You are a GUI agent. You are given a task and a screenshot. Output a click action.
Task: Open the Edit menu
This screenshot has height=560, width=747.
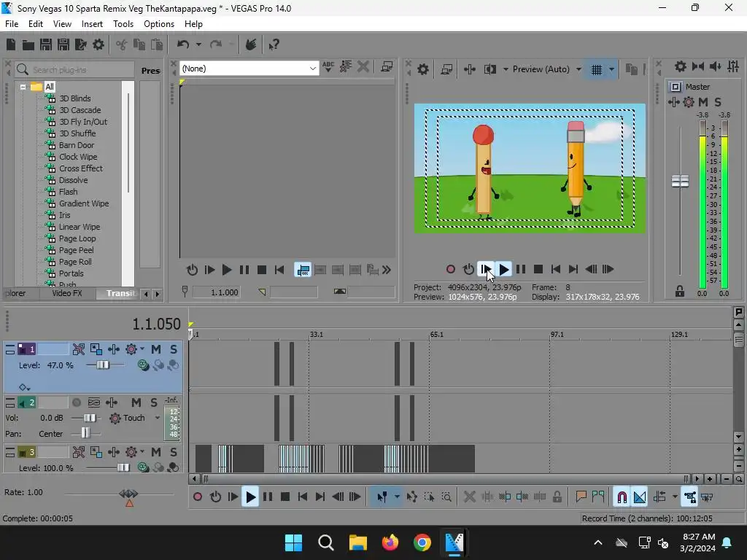click(x=35, y=24)
